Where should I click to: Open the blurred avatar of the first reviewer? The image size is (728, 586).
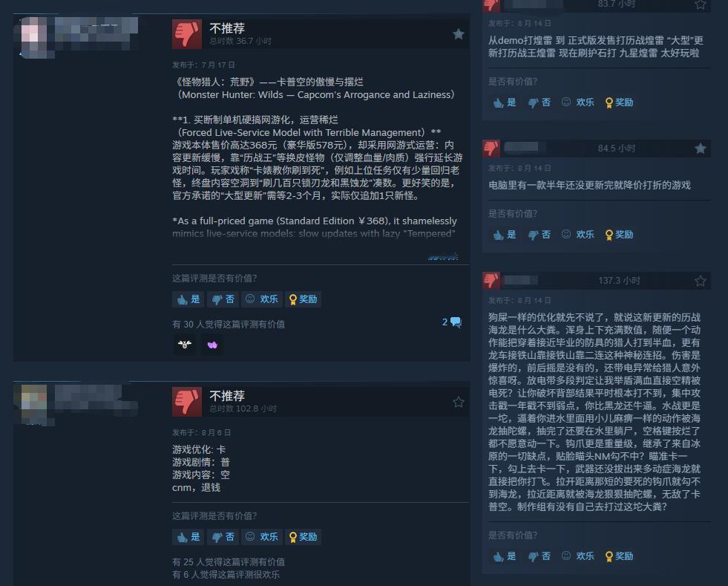[x=34, y=37]
